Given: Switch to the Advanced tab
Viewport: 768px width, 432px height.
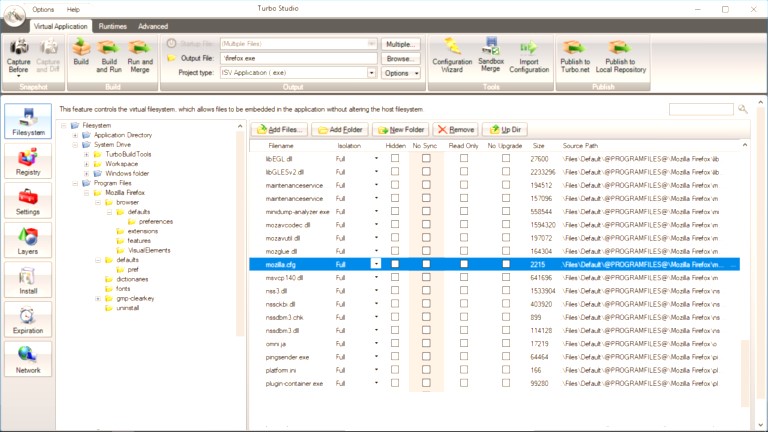Looking at the screenshot, I should point(153,26).
